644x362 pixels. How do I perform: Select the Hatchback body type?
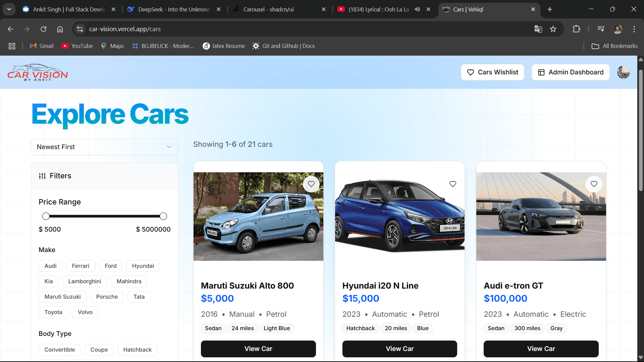(138, 350)
